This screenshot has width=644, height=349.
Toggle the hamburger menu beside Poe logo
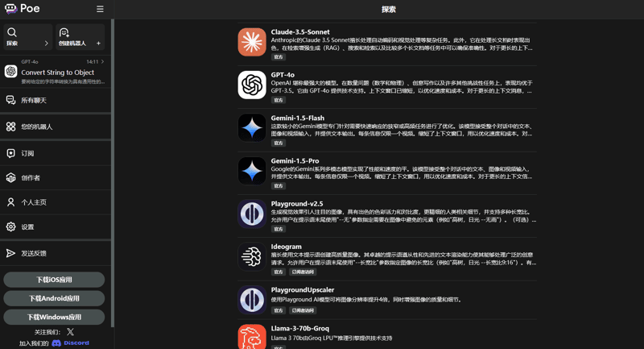[x=100, y=9]
